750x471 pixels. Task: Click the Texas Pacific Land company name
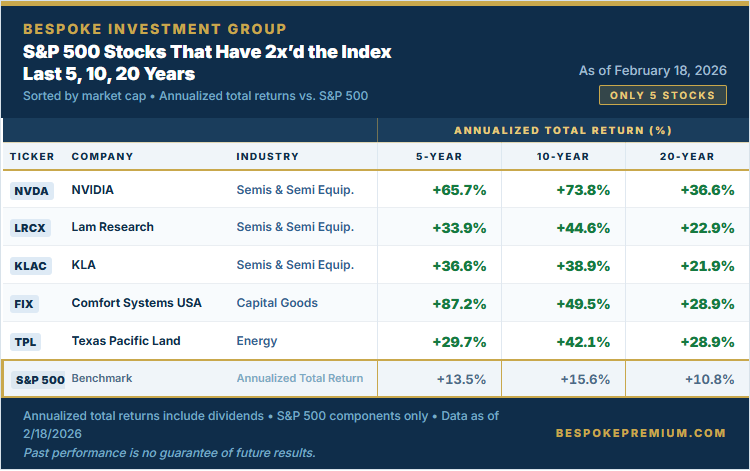pyautogui.click(x=126, y=341)
